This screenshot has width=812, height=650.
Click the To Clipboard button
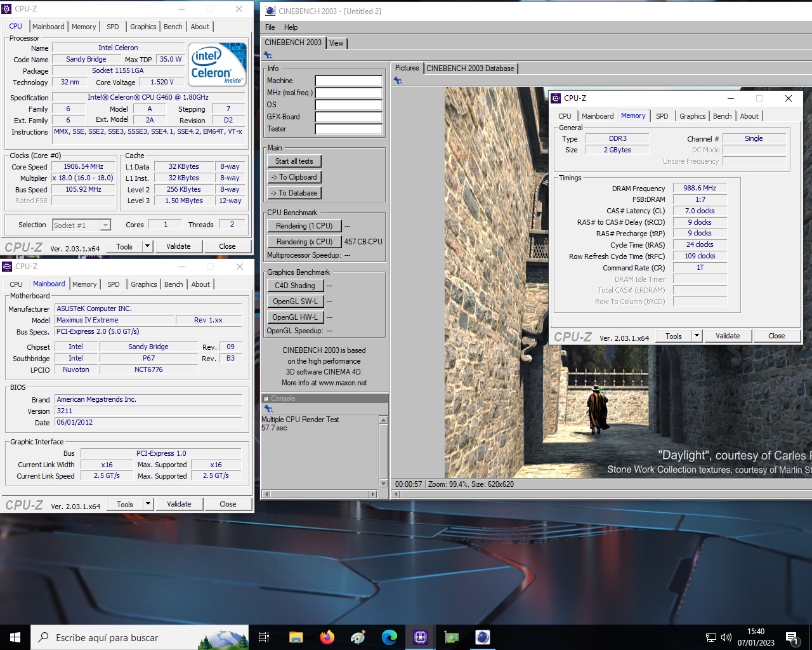(x=294, y=177)
